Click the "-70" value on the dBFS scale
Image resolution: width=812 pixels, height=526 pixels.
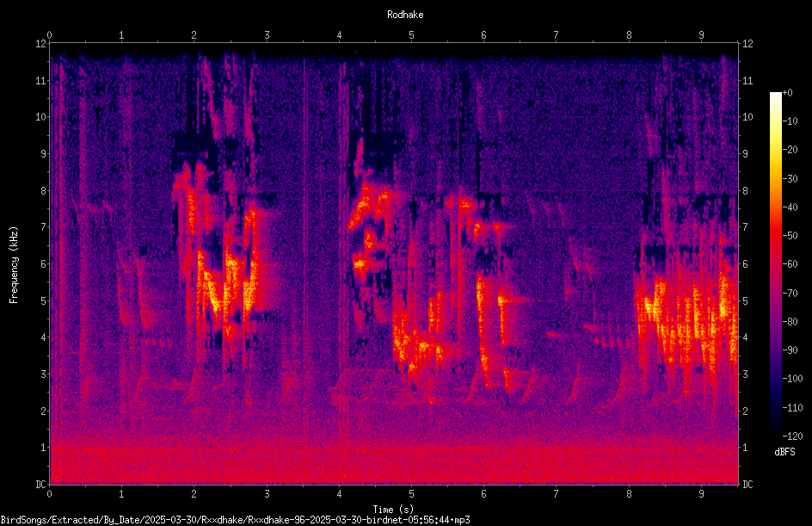[x=790, y=294]
